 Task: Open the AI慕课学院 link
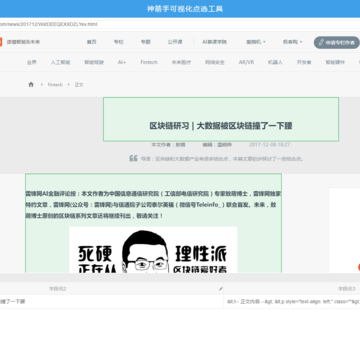coord(214,42)
